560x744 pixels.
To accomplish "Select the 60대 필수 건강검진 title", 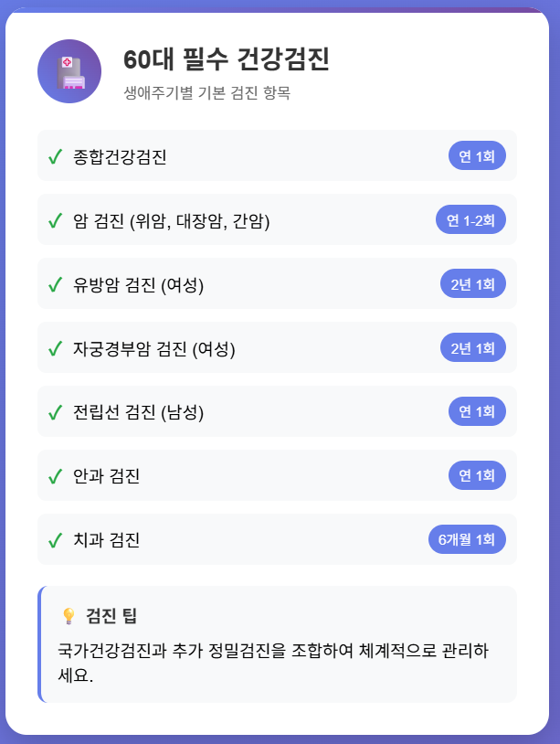I will tap(227, 61).
